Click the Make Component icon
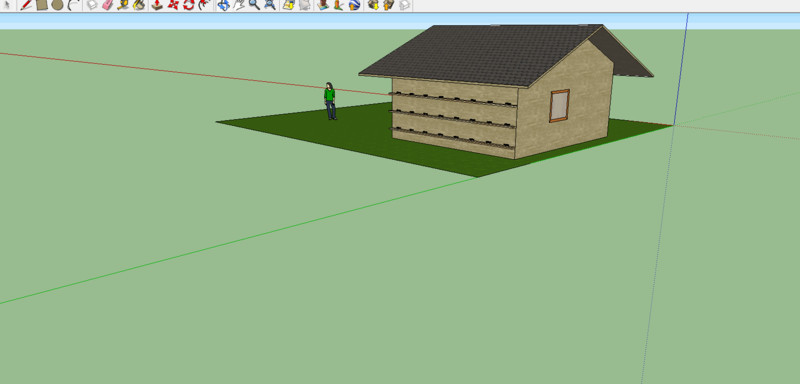 pos(92,5)
